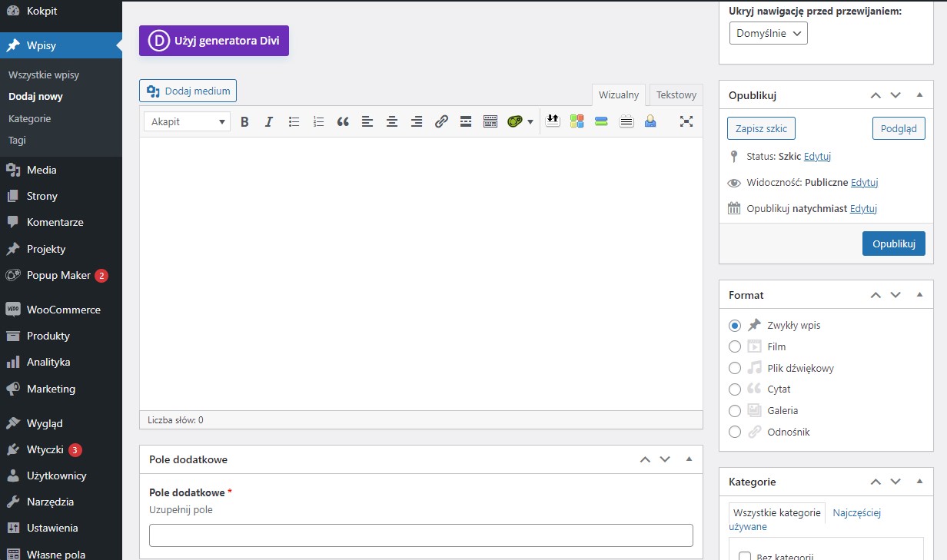947x560 pixels.
Task: Open the Akapit paragraph style dropdown
Action: tap(187, 121)
